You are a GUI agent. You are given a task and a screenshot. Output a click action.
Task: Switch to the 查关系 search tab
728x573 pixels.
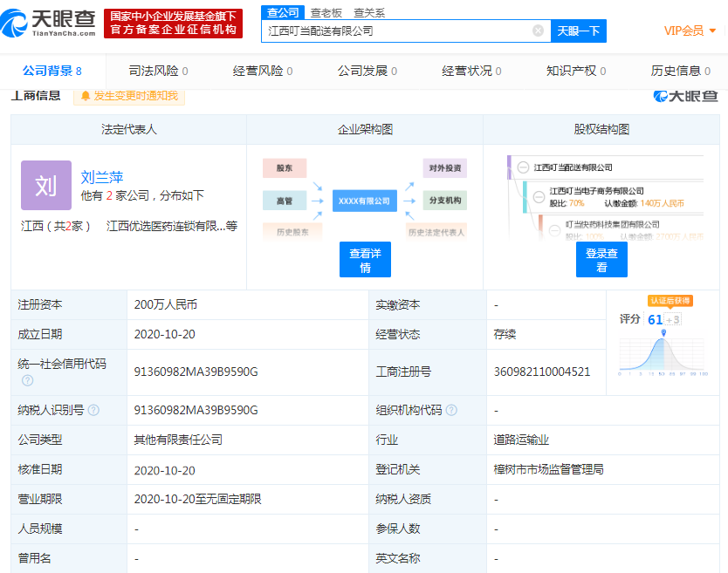tap(369, 13)
